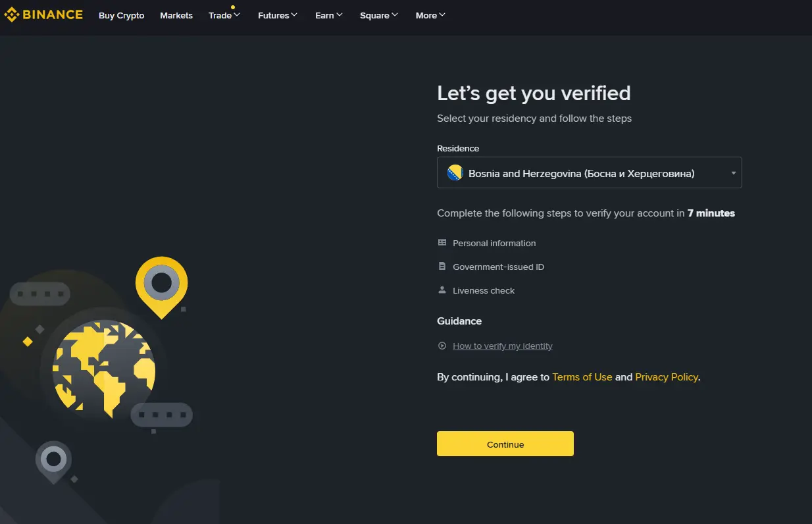This screenshot has height=524, width=812.
Task: Expand the Trade menu
Action: pyautogui.click(x=224, y=15)
